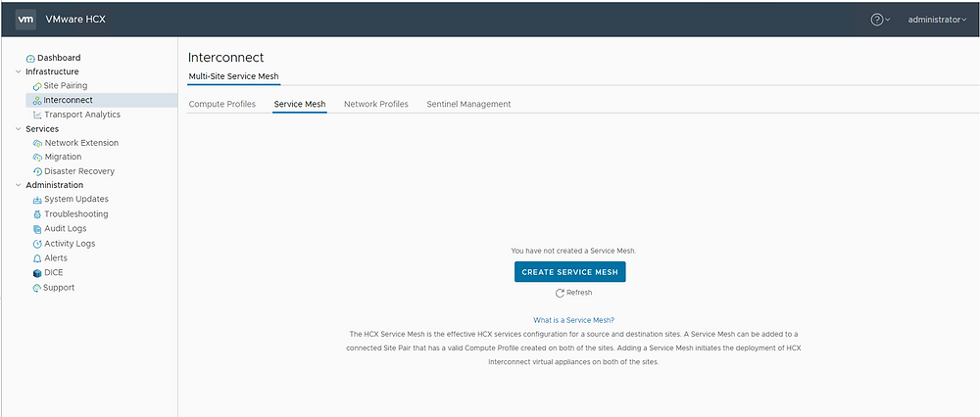Click the Transport Analytics chart icon
The image size is (980, 417).
(x=37, y=115)
